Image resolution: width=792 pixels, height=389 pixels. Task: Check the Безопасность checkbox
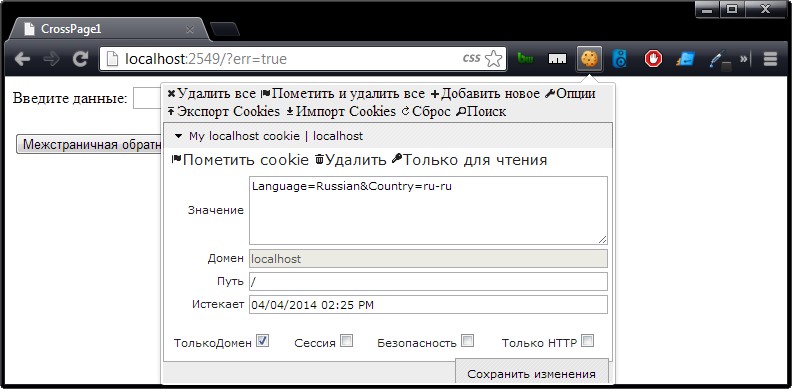tap(468, 341)
